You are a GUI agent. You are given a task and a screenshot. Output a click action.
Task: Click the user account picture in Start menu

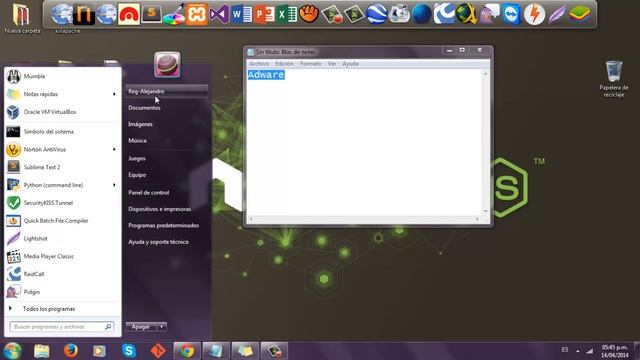pos(167,65)
